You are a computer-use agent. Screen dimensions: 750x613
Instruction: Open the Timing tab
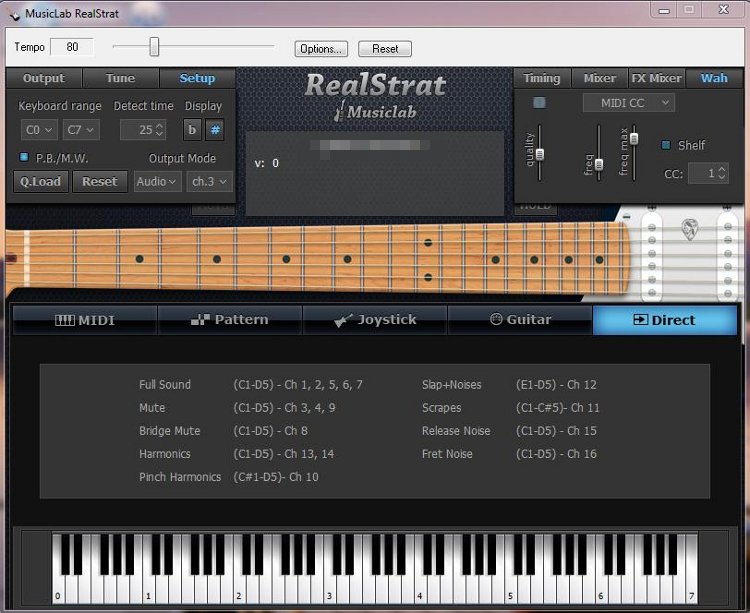pos(541,78)
